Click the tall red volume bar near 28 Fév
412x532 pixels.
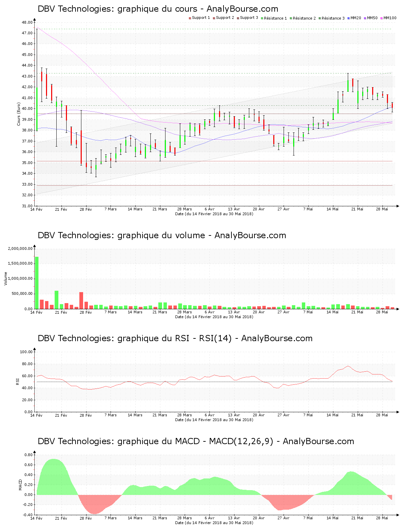pos(81,300)
